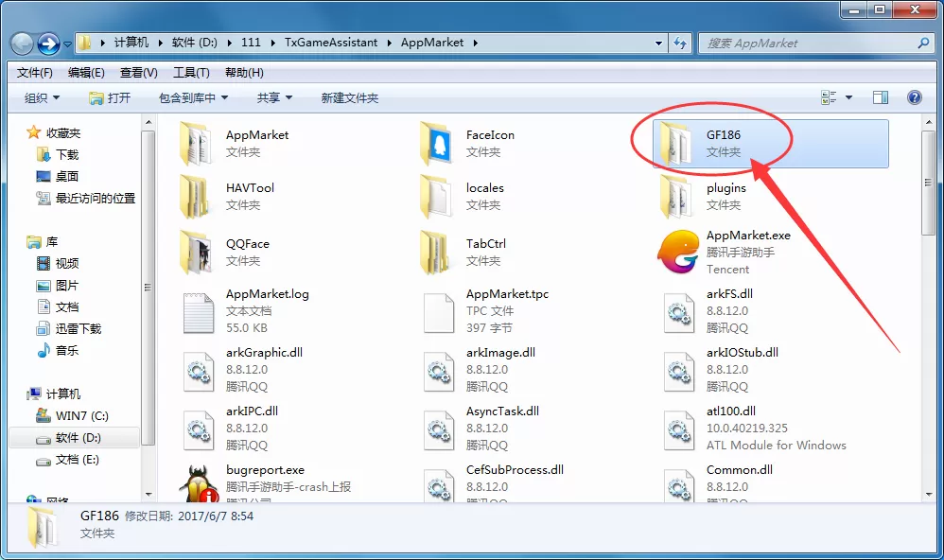Go to 计算机 in the address bar
Screen dimensions: 944x560
coord(131,43)
